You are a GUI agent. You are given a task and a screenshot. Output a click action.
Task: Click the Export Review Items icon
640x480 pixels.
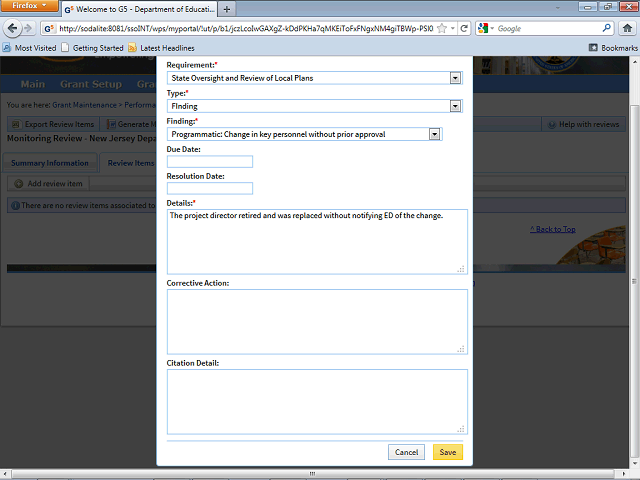click(16, 124)
